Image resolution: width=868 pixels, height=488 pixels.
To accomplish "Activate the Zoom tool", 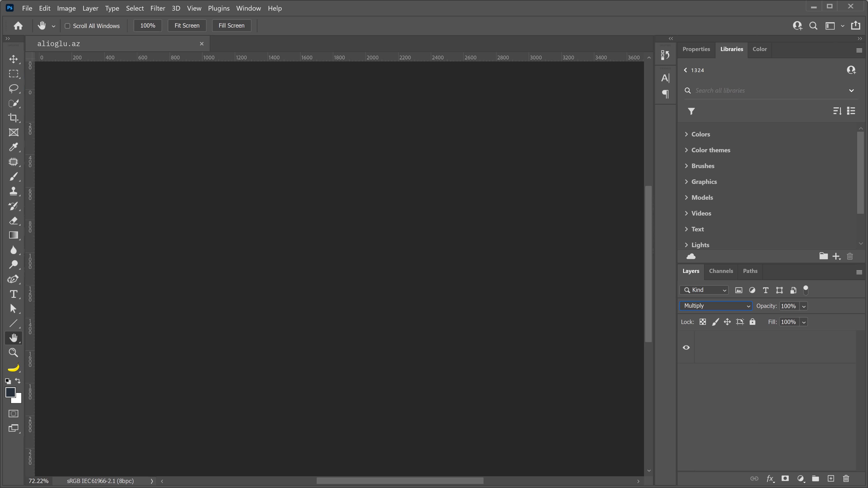I will click(14, 353).
